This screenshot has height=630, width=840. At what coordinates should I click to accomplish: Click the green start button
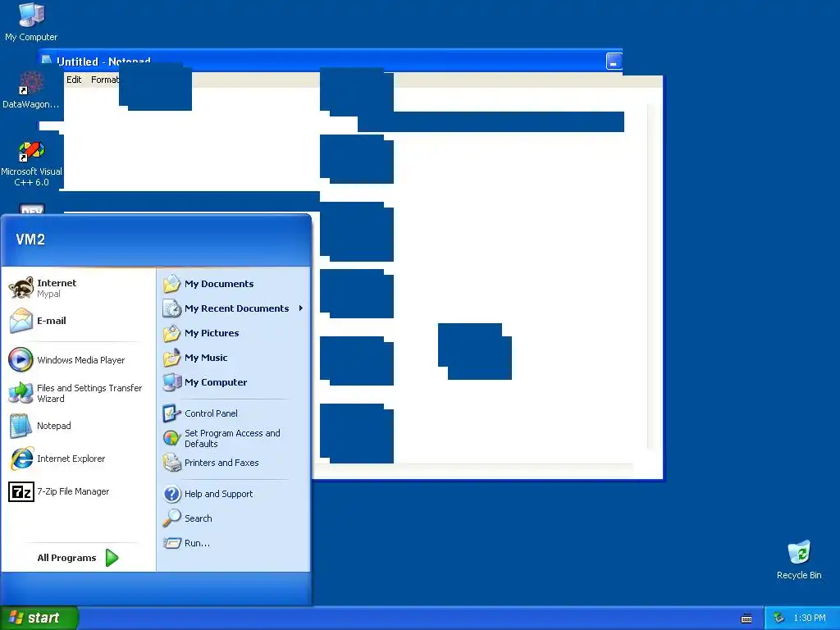point(39,618)
